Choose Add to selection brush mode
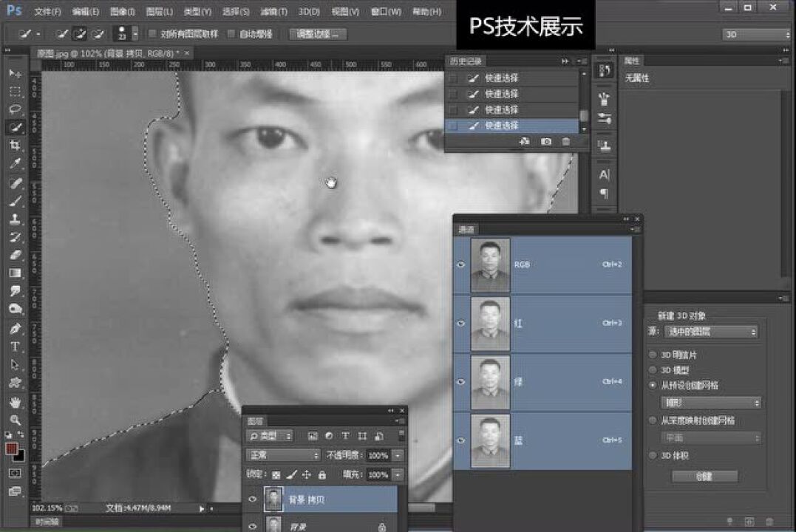The image size is (796, 532). tap(80, 34)
